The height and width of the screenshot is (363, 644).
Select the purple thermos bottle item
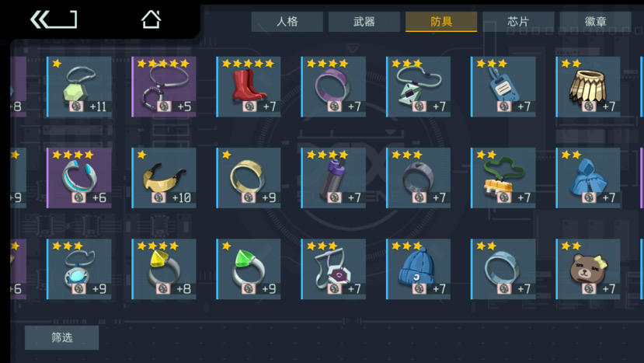pyautogui.click(x=333, y=178)
